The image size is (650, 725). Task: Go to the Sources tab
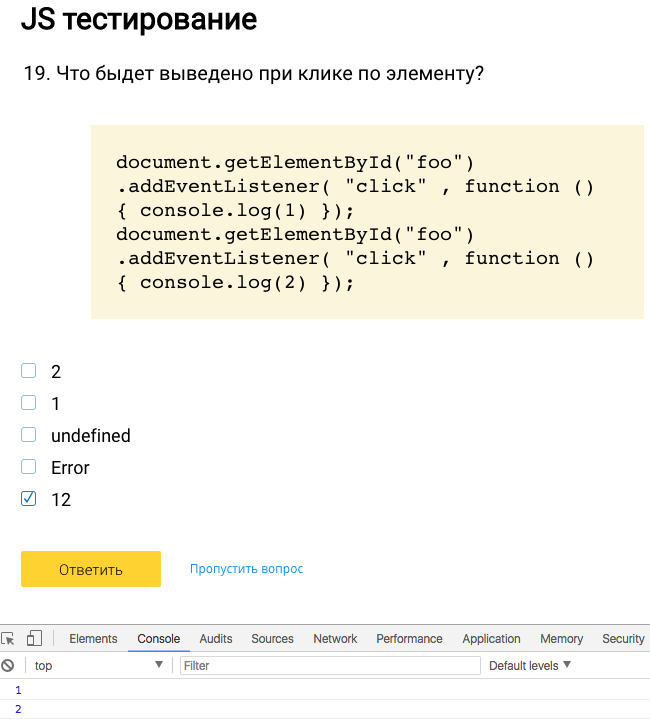[272, 639]
